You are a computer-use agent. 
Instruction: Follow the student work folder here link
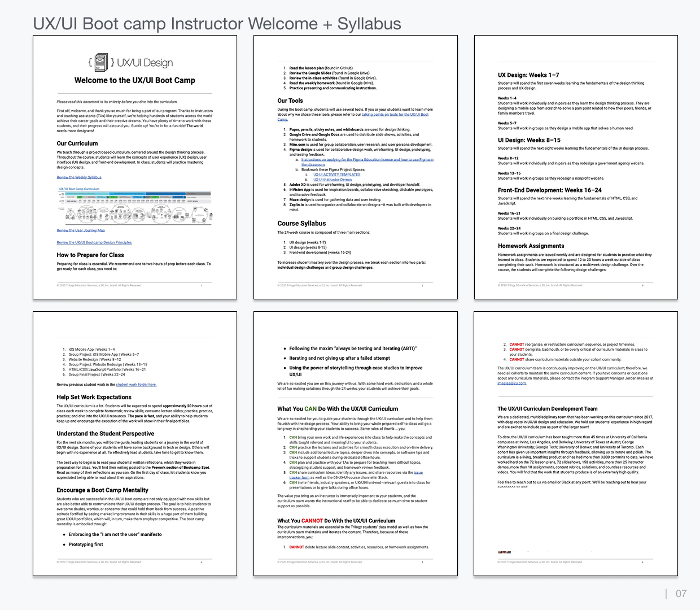[x=136, y=385]
